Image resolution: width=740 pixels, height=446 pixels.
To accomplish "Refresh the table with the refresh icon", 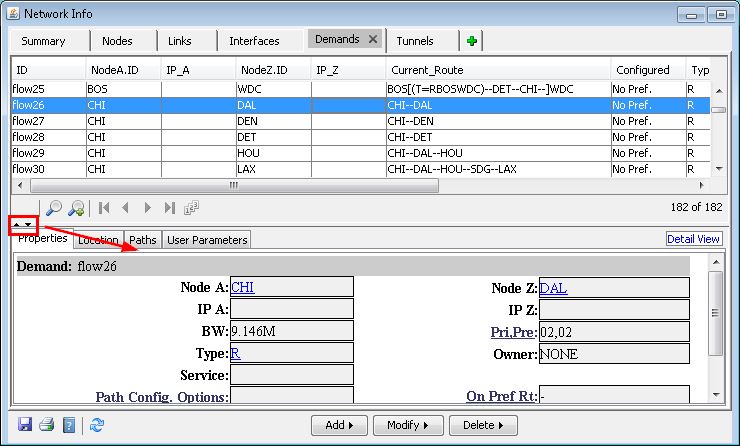I will 97,425.
